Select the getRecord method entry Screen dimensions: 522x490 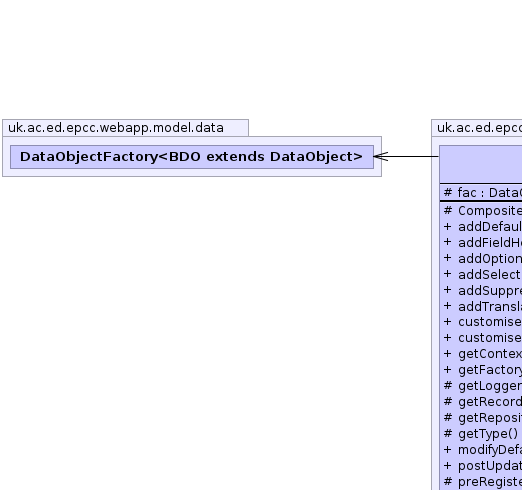click(x=482, y=402)
